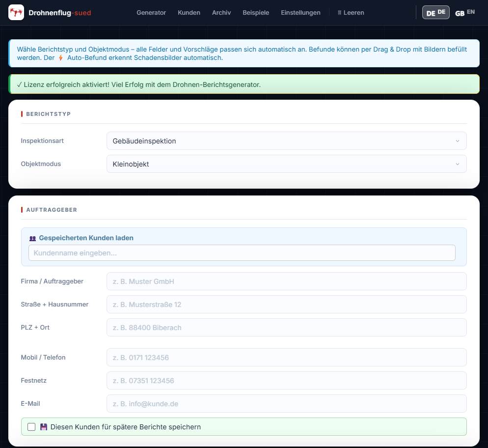This screenshot has height=448, width=488.
Task: Click the Leeren trash icon in navbar
Action: pyautogui.click(x=339, y=13)
